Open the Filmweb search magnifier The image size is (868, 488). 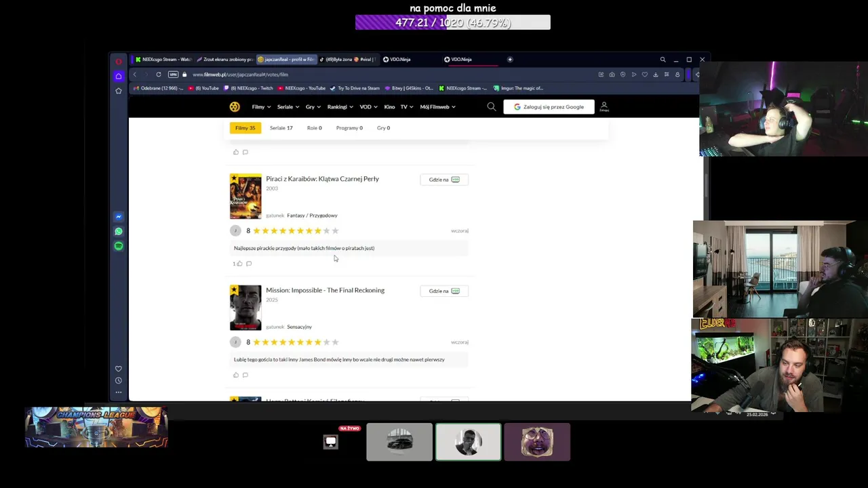492,106
